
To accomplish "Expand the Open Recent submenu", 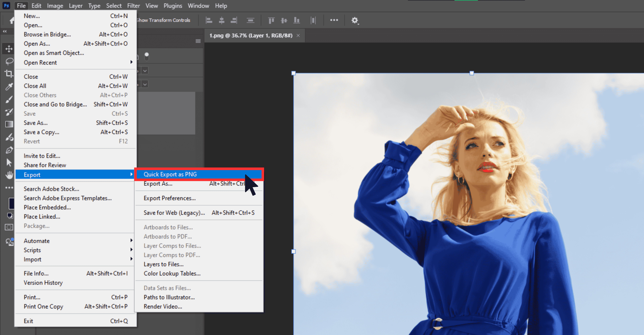I will (75, 63).
